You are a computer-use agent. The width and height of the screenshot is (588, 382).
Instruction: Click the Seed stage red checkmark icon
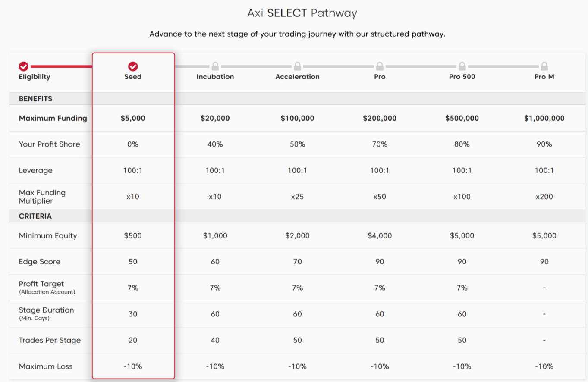pos(133,66)
